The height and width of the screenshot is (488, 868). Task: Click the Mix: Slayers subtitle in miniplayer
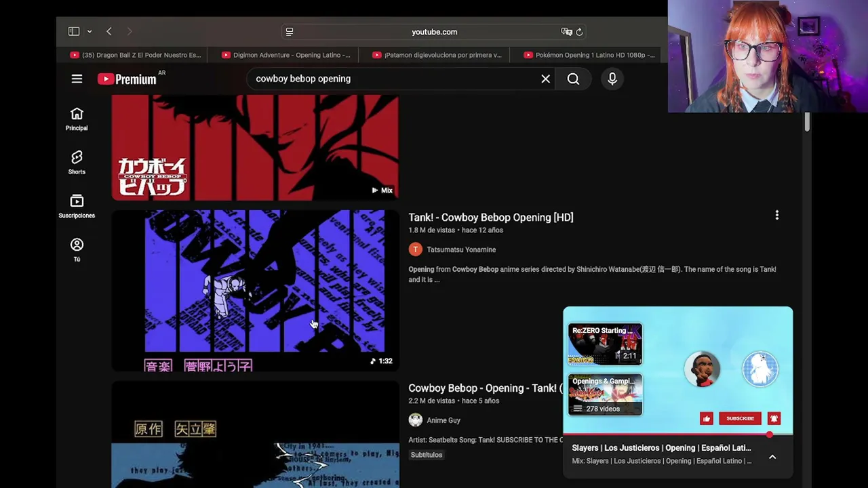tap(661, 461)
